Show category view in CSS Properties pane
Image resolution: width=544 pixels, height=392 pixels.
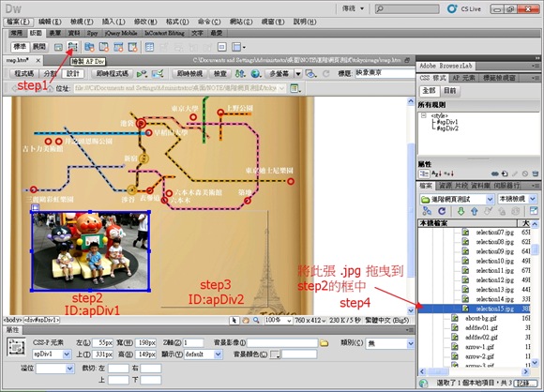tap(424, 173)
